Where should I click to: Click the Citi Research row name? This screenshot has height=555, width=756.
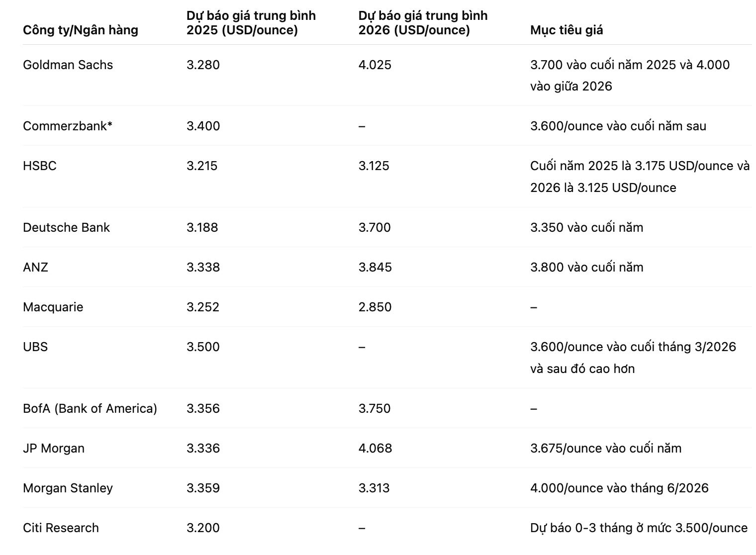(x=61, y=528)
